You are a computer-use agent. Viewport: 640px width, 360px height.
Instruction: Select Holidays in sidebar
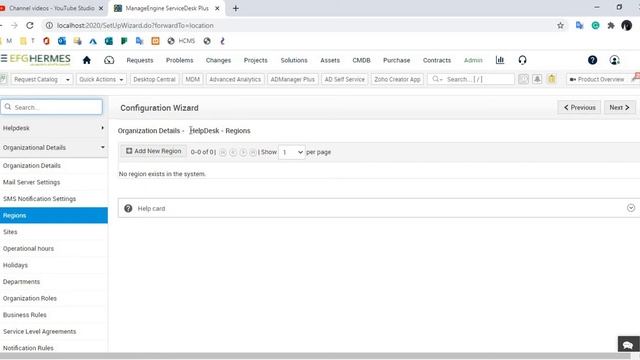54,265
